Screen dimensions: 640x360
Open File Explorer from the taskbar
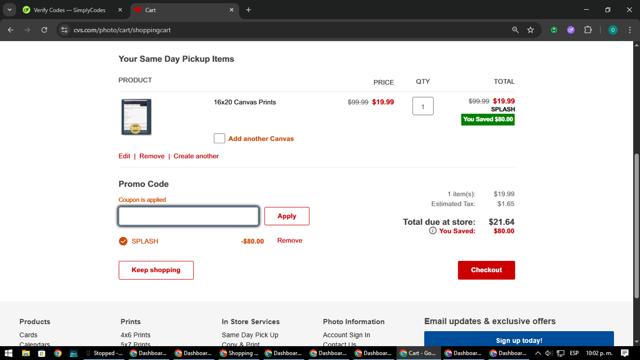26,353
